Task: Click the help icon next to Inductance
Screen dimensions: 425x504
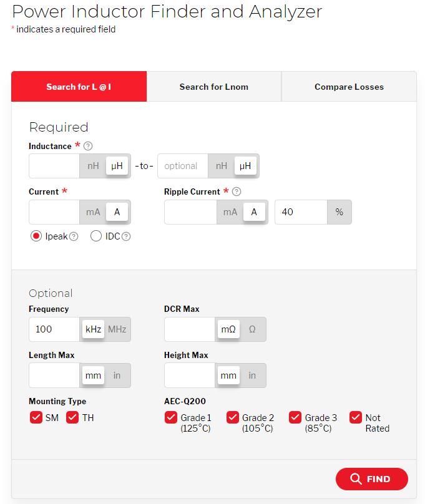Action: pyautogui.click(x=88, y=146)
